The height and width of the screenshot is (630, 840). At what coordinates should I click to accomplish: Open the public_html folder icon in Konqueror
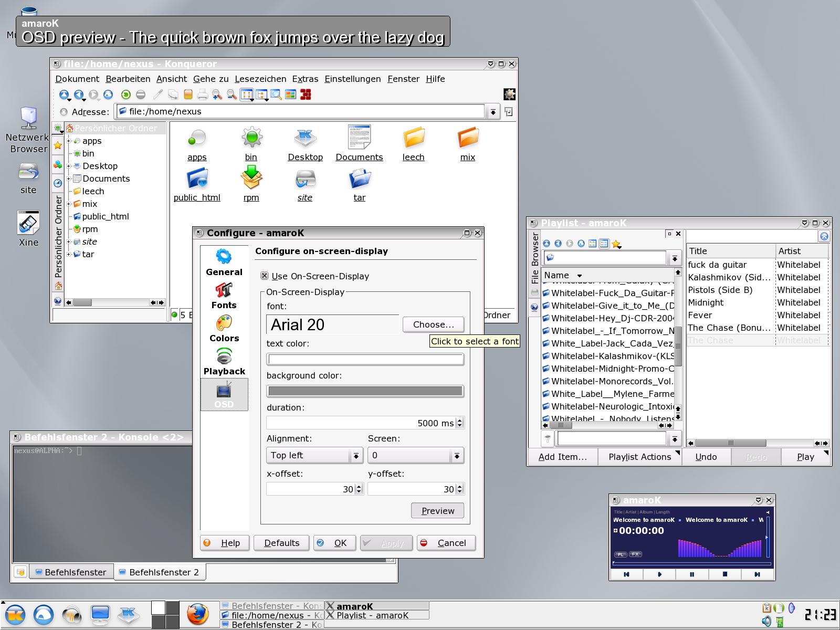pyautogui.click(x=197, y=184)
